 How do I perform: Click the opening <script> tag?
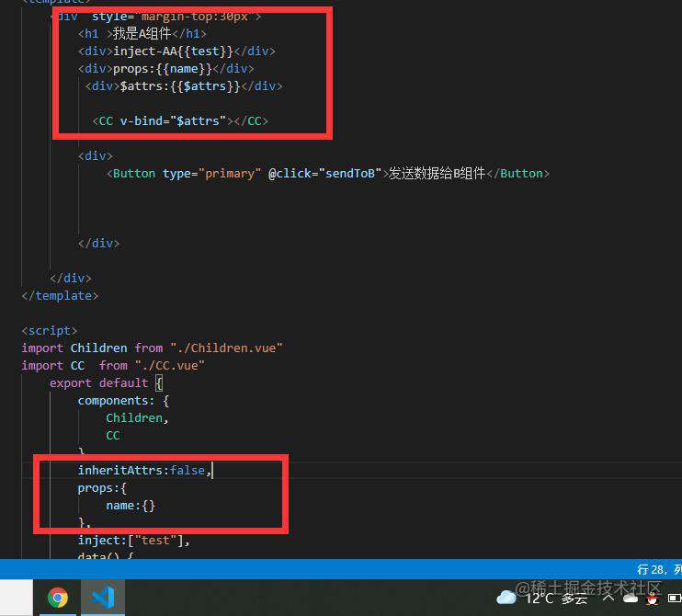[50, 331]
